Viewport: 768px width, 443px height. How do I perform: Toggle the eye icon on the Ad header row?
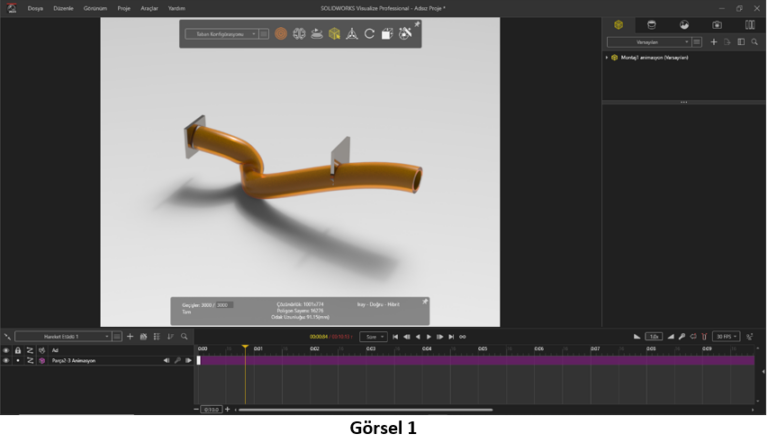(x=6, y=350)
